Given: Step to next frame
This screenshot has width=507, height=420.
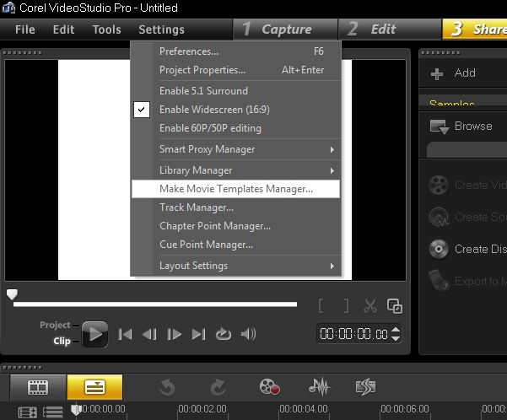Looking at the screenshot, I should (174, 334).
